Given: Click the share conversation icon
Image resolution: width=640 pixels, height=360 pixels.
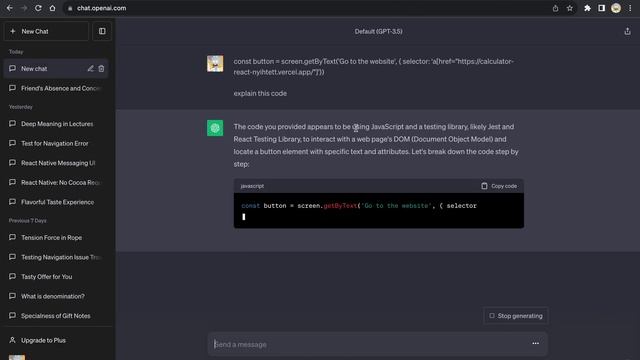Looking at the screenshot, I should tap(627, 31).
